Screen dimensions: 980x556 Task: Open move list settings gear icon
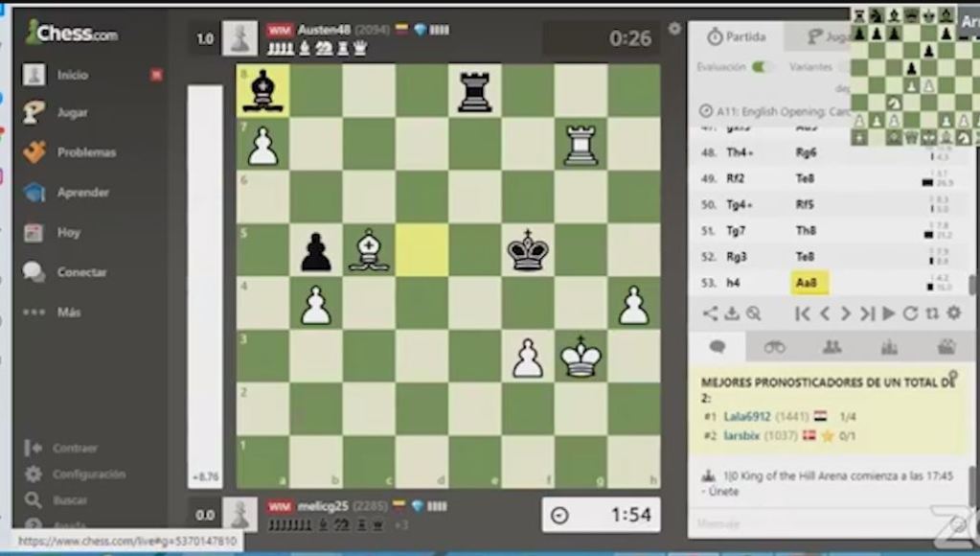click(x=953, y=313)
